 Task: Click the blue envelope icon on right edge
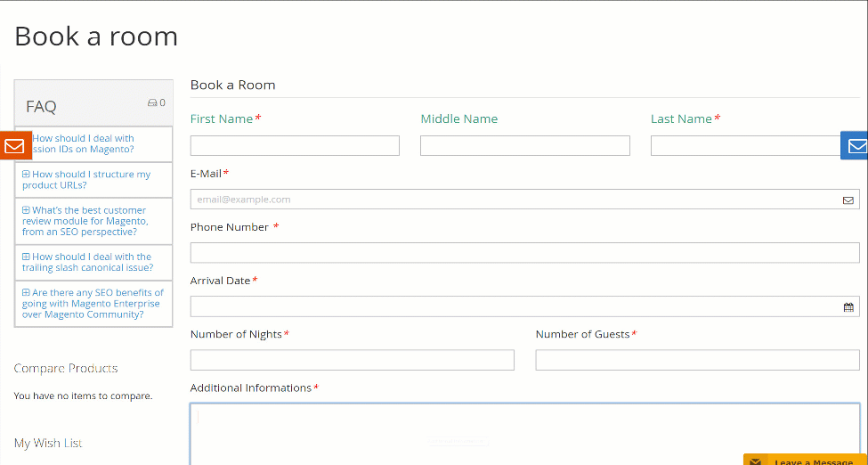(x=856, y=146)
